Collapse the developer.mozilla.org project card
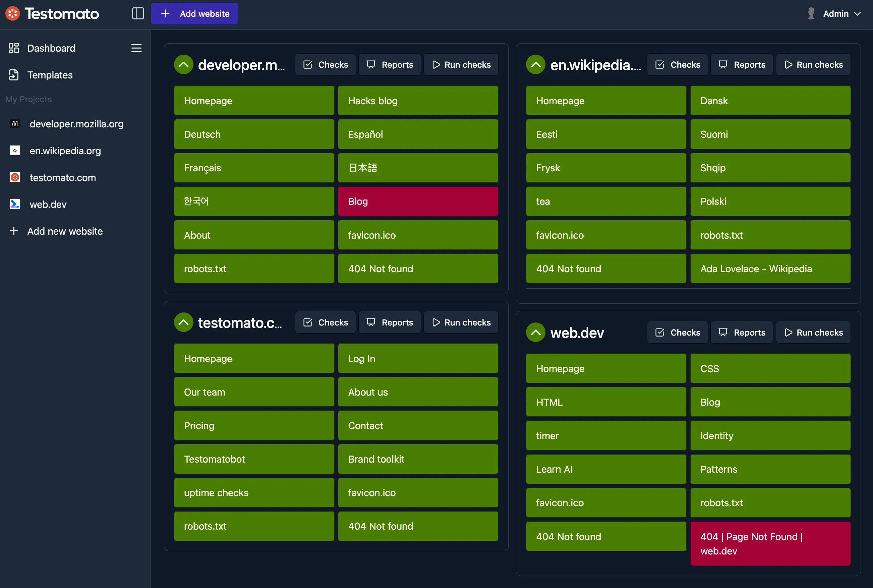 click(183, 64)
